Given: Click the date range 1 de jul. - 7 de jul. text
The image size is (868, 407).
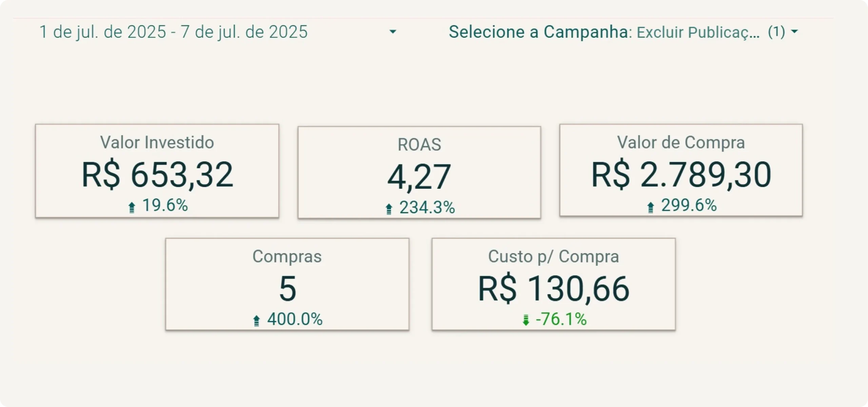Looking at the screenshot, I should pos(173,32).
